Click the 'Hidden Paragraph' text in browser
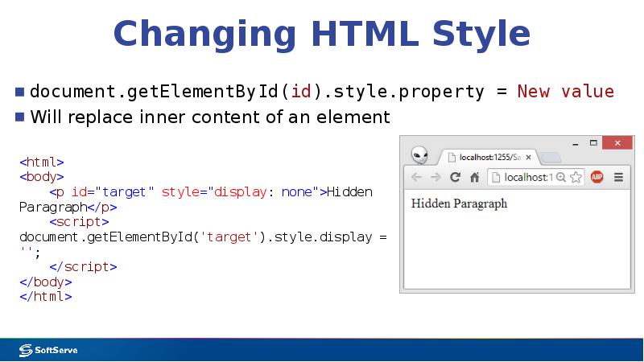Screen dimensions: 644x362 point(459,204)
